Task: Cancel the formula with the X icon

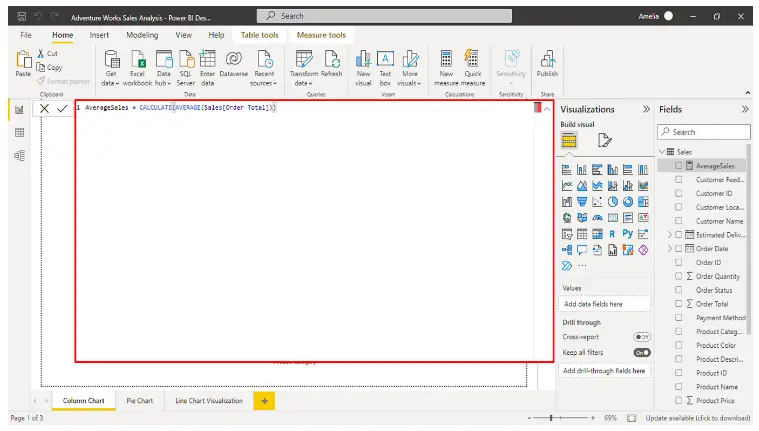Action: (x=45, y=108)
